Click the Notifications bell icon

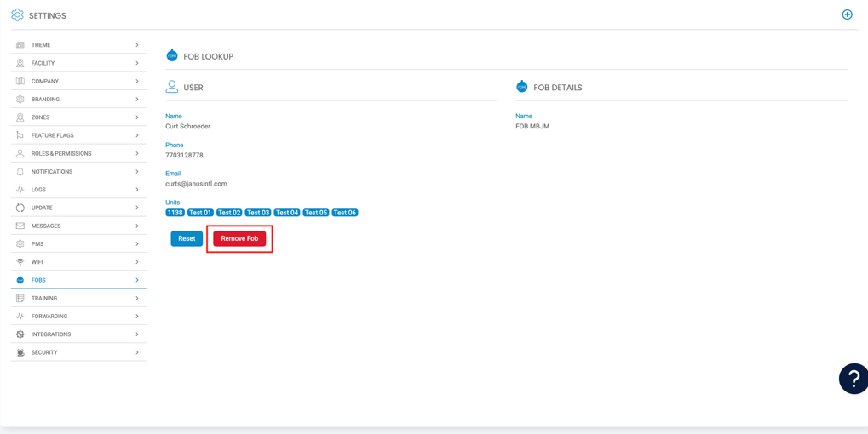click(20, 172)
